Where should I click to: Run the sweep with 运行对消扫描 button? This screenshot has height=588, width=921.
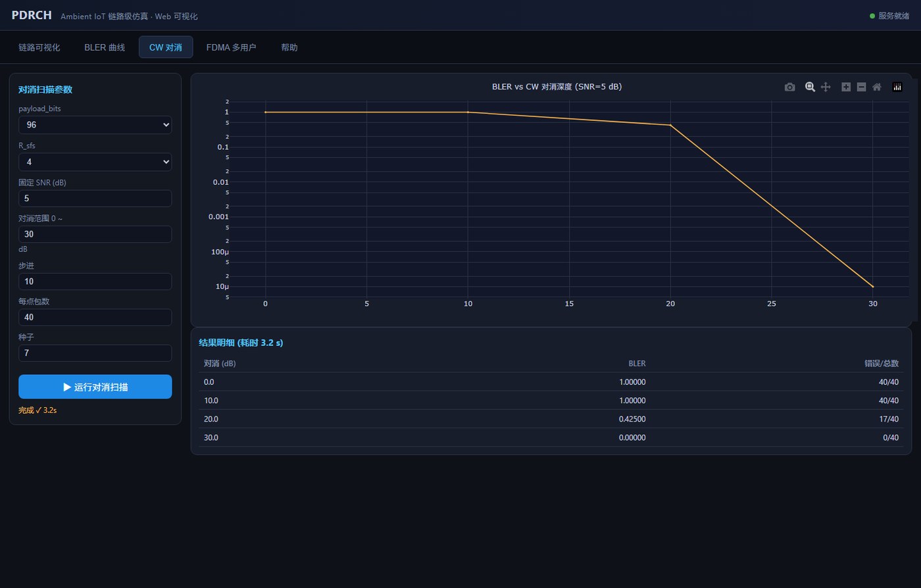click(95, 387)
